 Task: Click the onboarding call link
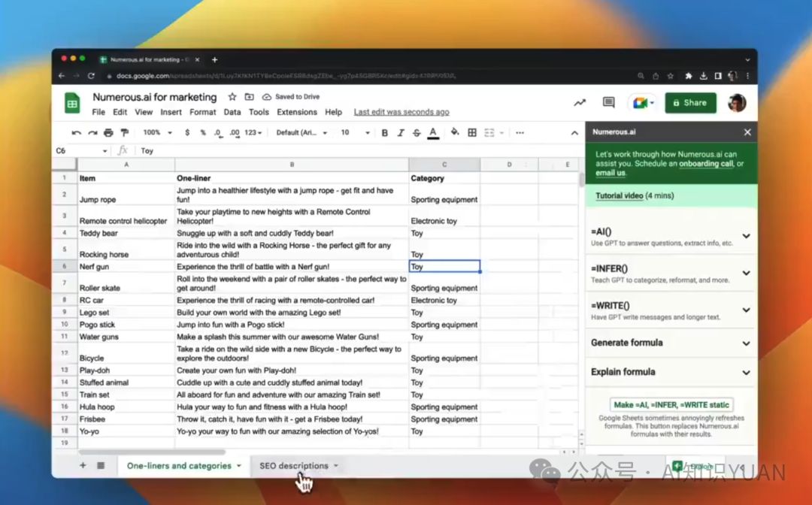coord(706,164)
